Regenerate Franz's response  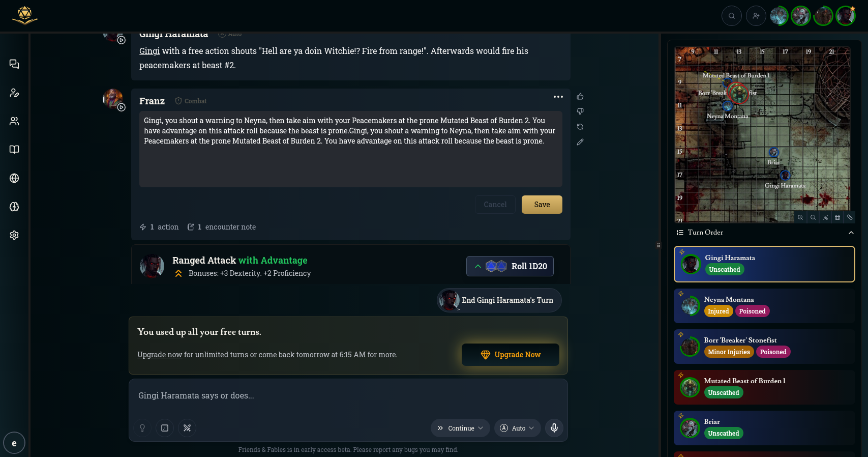pyautogui.click(x=580, y=127)
